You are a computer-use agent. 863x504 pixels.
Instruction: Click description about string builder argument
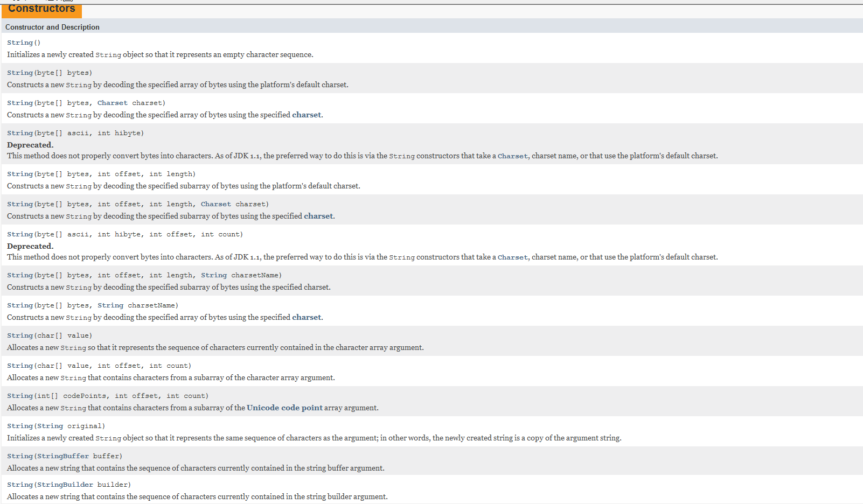(x=197, y=496)
